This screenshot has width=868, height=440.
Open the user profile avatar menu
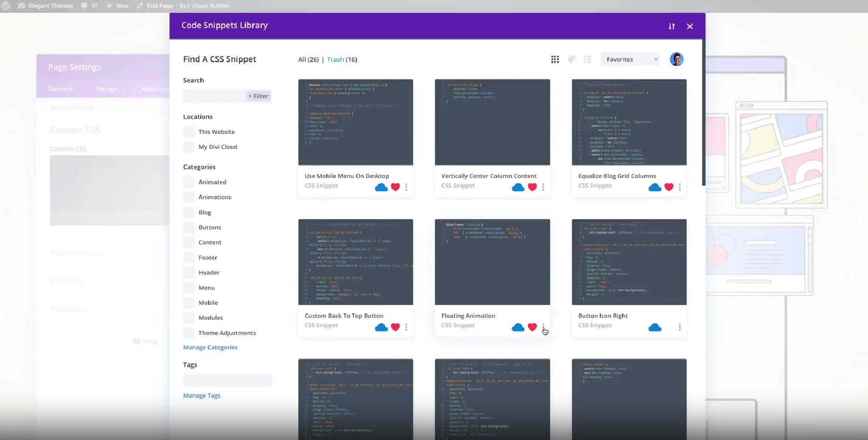coord(677,59)
